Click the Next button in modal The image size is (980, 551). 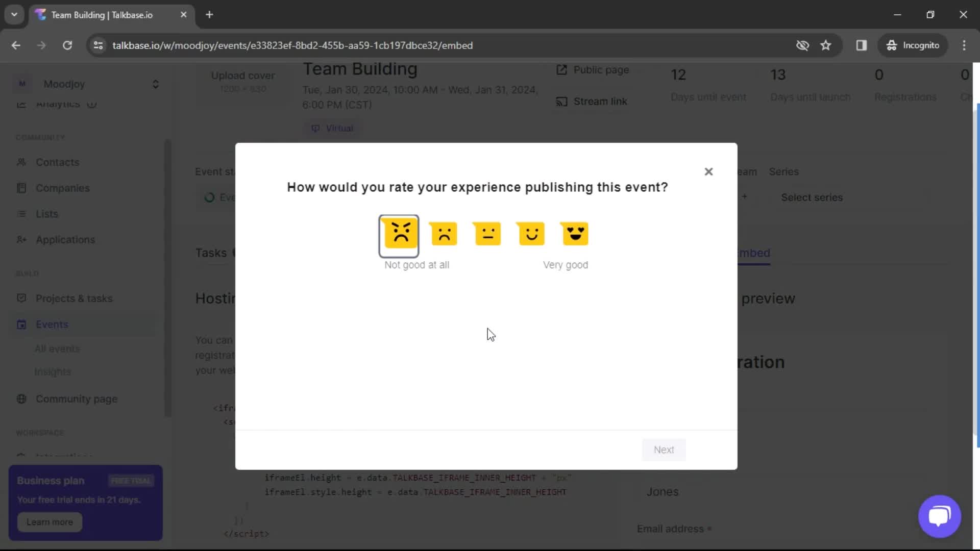[664, 449]
